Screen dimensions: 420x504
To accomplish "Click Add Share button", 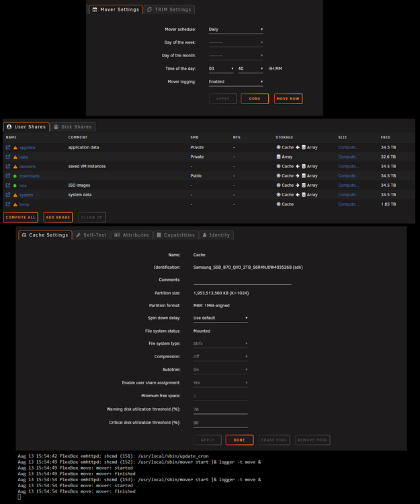I will tap(58, 218).
